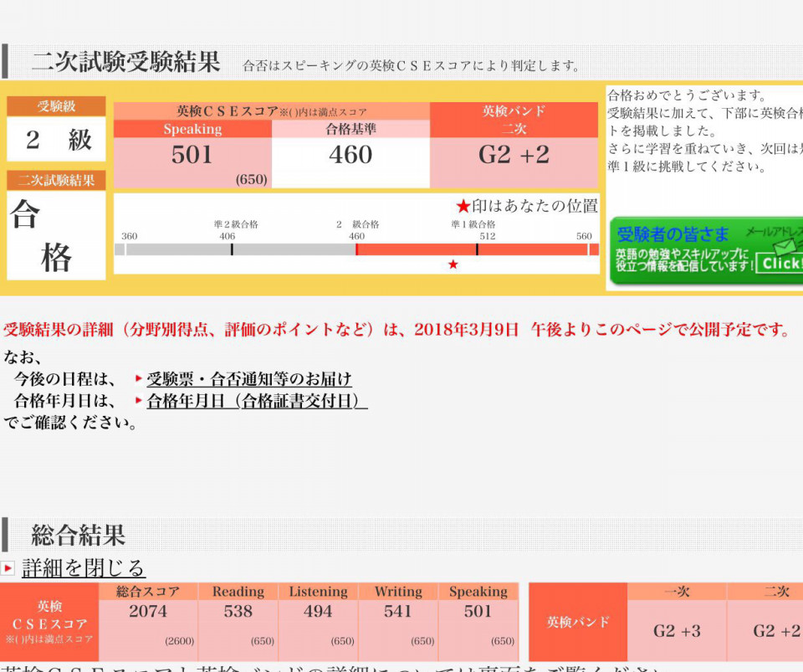Select the Speaking score 501 in the top table
803x672 pixels.
click(x=192, y=155)
